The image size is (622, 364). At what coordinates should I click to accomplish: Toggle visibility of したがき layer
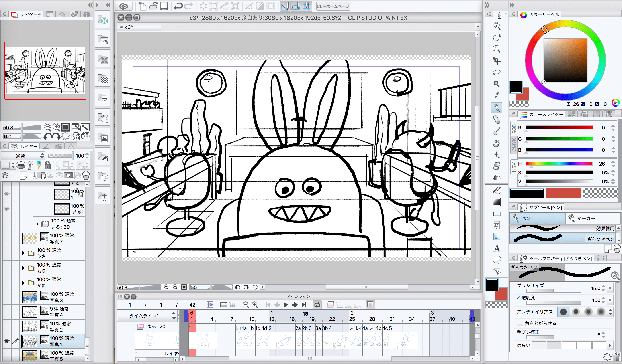[7, 209]
